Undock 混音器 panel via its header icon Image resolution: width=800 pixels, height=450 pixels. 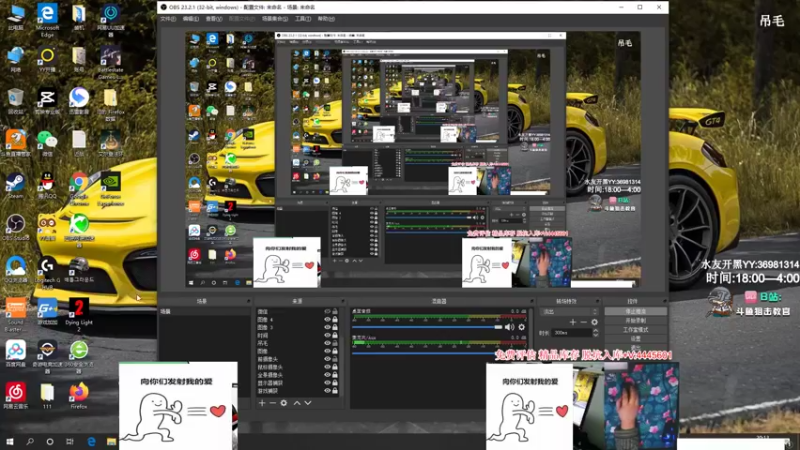pyautogui.click(x=532, y=301)
